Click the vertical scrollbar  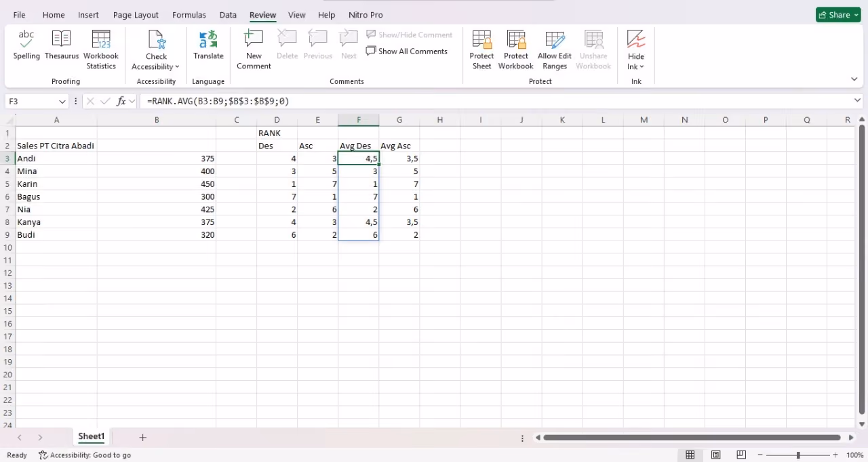point(862,270)
